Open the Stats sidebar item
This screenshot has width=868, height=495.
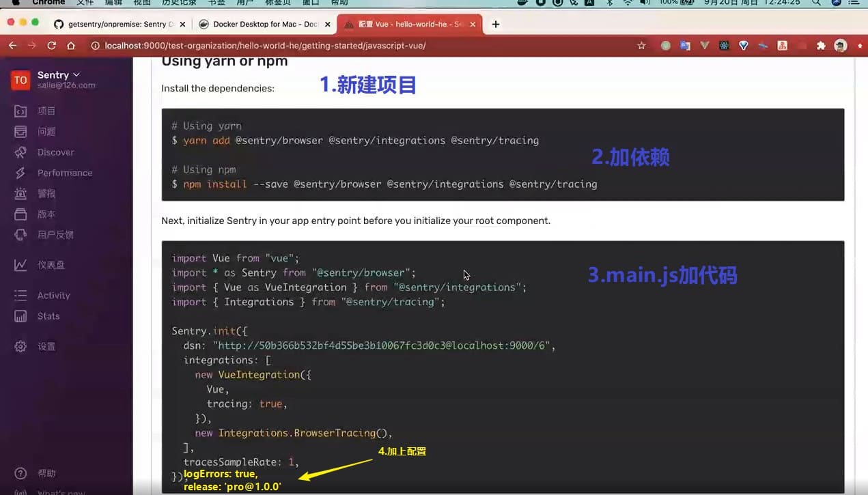point(48,316)
